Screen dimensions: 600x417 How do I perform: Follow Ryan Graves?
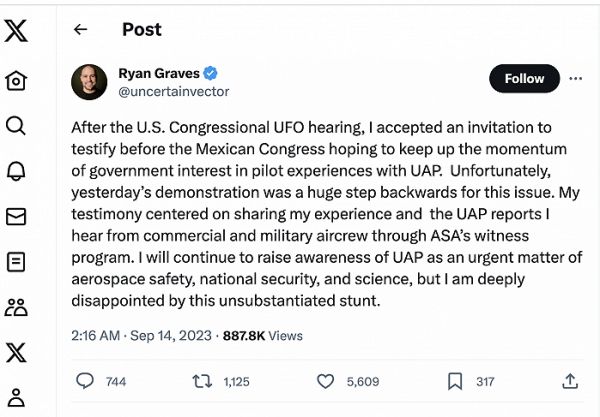(524, 78)
